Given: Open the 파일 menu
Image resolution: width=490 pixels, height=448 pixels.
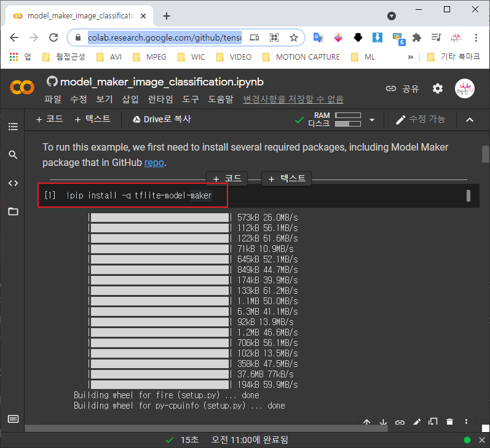Looking at the screenshot, I should pos(52,99).
